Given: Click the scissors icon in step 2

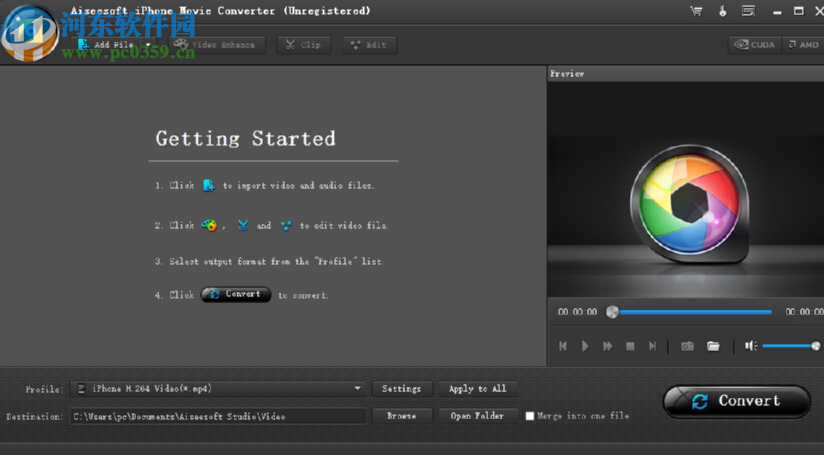Looking at the screenshot, I should click(243, 225).
